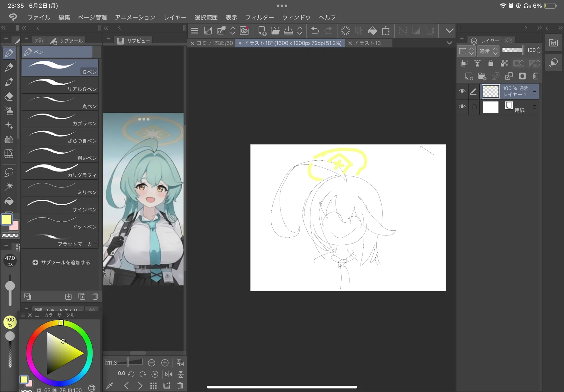Click the Clear canvas icon in the command bar
This screenshot has height=392, width=564.
tap(345, 31)
